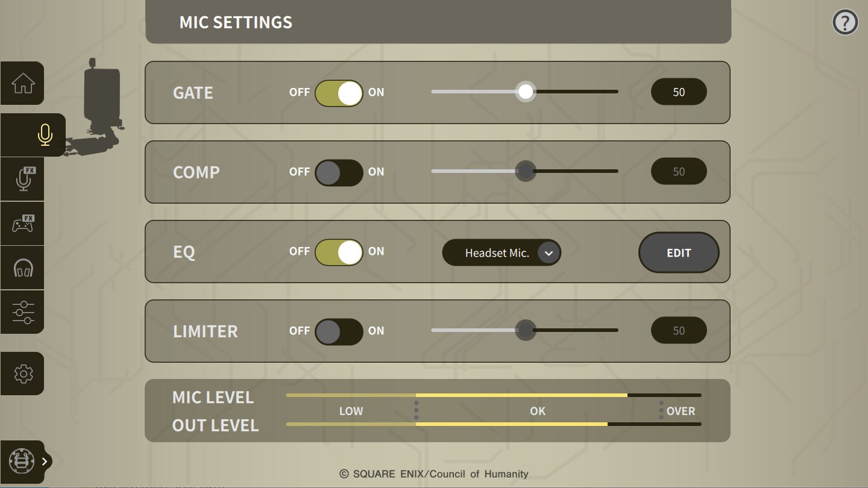Open the Mixer faders panel

coord(22,311)
